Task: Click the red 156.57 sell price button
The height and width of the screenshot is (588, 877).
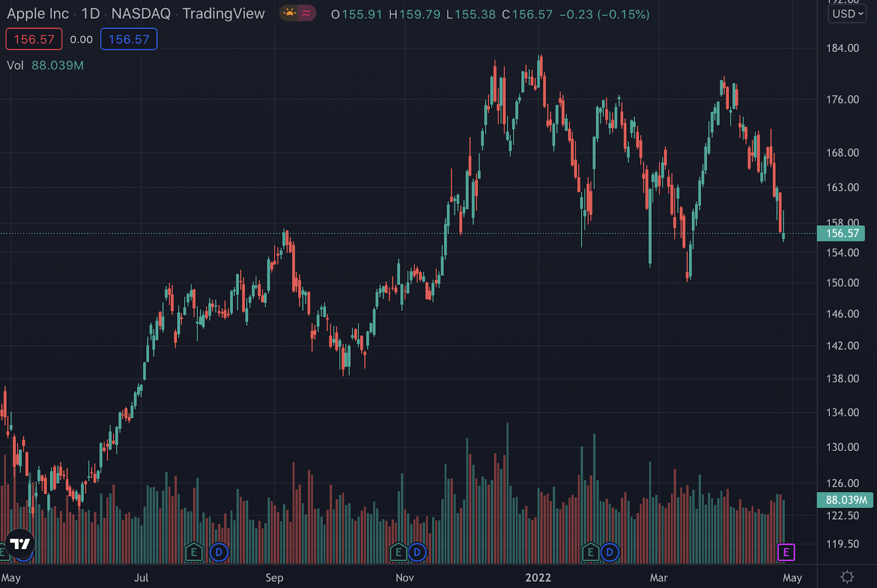Action: pos(34,39)
